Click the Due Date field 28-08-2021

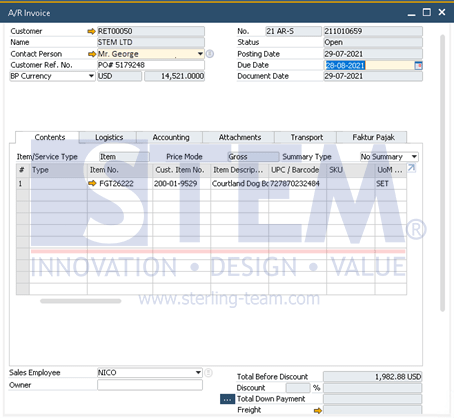click(x=369, y=65)
